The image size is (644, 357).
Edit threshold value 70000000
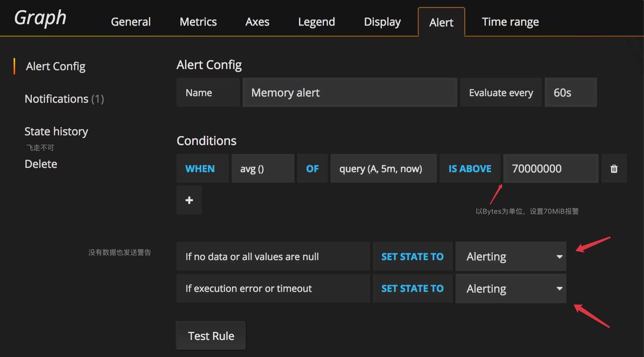click(551, 169)
